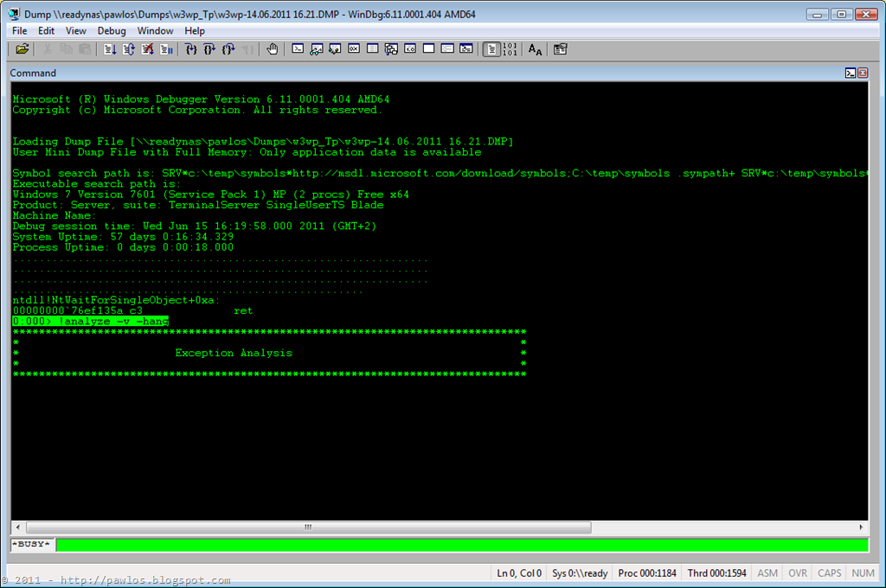
Task: Open the Disassembly window toolbar icon
Action: tap(410, 49)
